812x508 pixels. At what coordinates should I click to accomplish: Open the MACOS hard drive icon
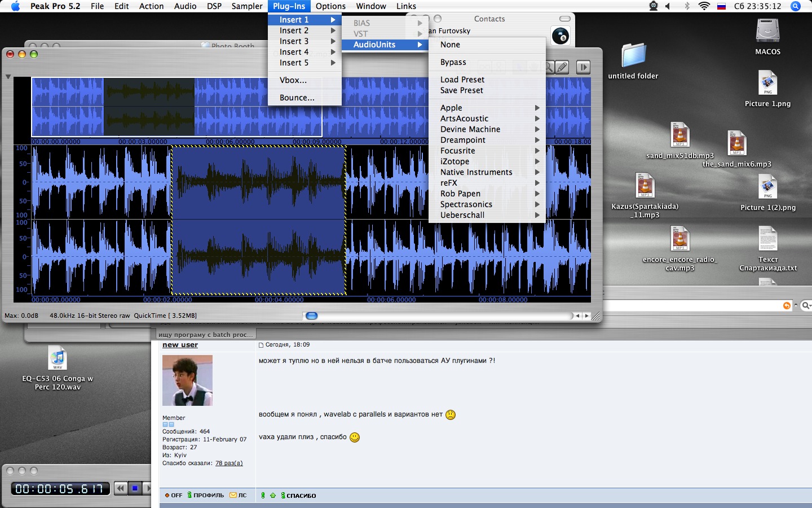coord(767,31)
